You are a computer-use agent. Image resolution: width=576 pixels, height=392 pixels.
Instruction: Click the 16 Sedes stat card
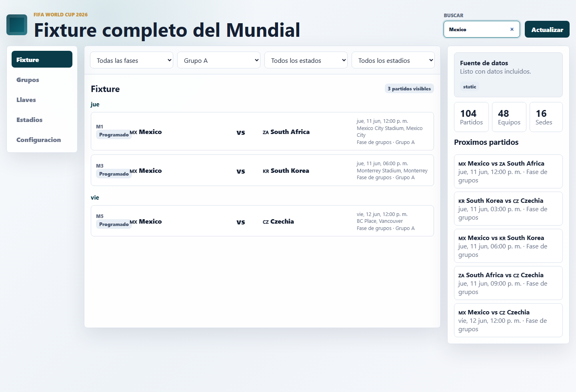pyautogui.click(x=546, y=117)
